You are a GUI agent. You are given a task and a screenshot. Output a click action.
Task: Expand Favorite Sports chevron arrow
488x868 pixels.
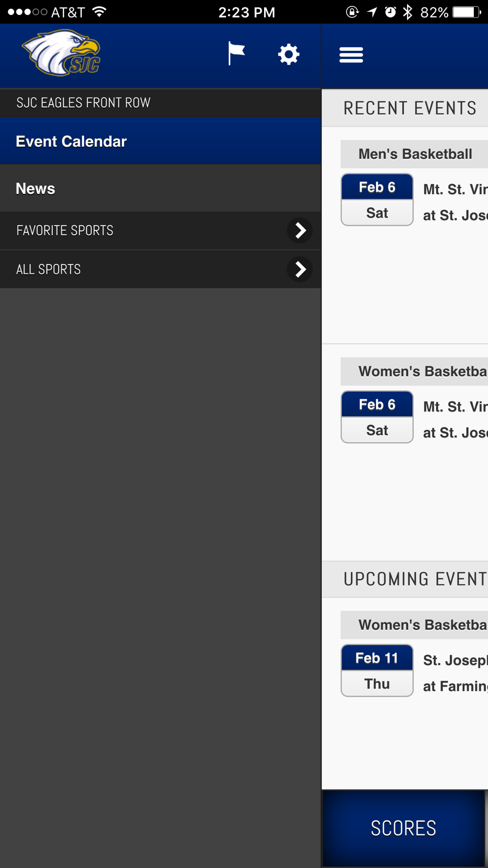click(x=300, y=230)
